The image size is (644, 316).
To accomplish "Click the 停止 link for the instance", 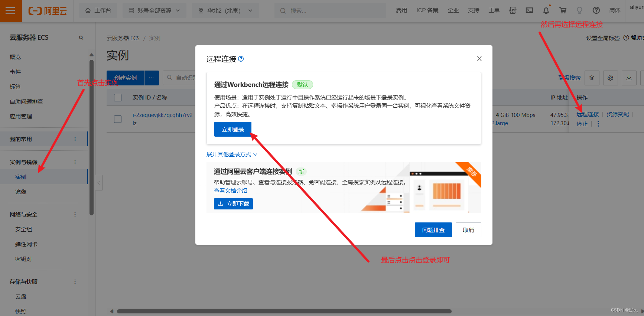I will point(582,124).
